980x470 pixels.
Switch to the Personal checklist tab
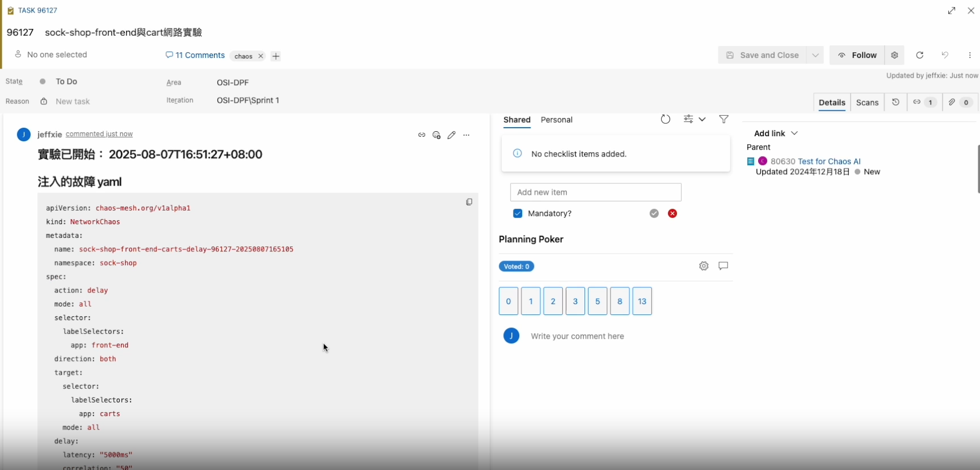[556, 120]
